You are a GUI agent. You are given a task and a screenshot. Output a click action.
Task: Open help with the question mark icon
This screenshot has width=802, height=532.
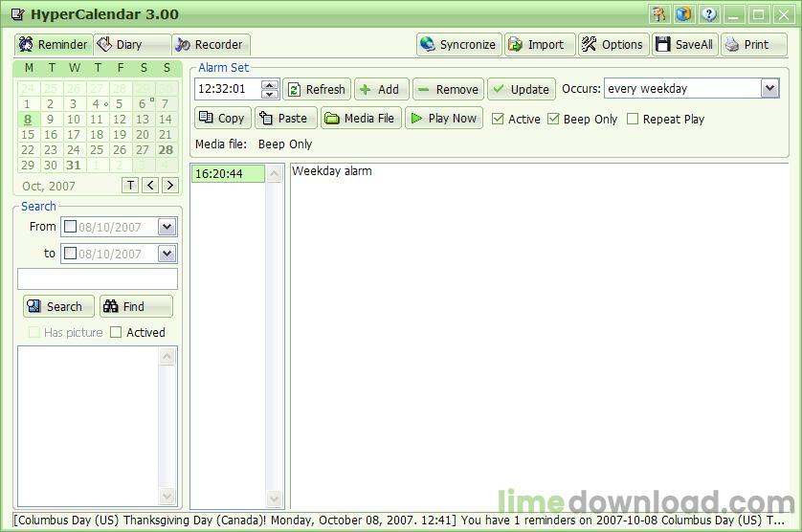pyautogui.click(x=709, y=14)
